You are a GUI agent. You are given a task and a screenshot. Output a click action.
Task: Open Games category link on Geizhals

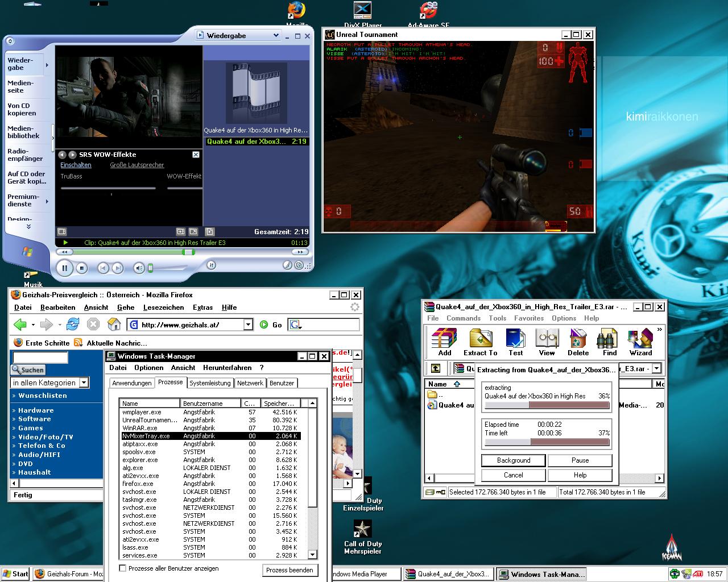click(31, 428)
